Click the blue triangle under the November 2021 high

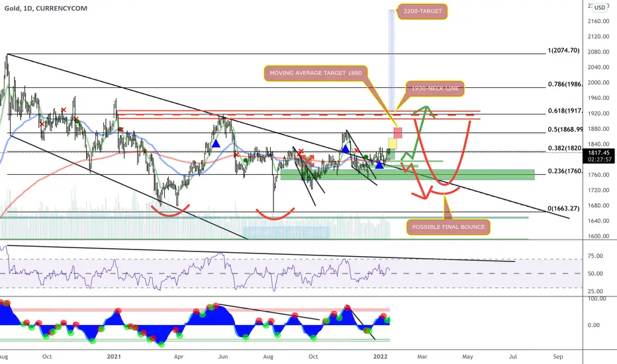(x=346, y=149)
